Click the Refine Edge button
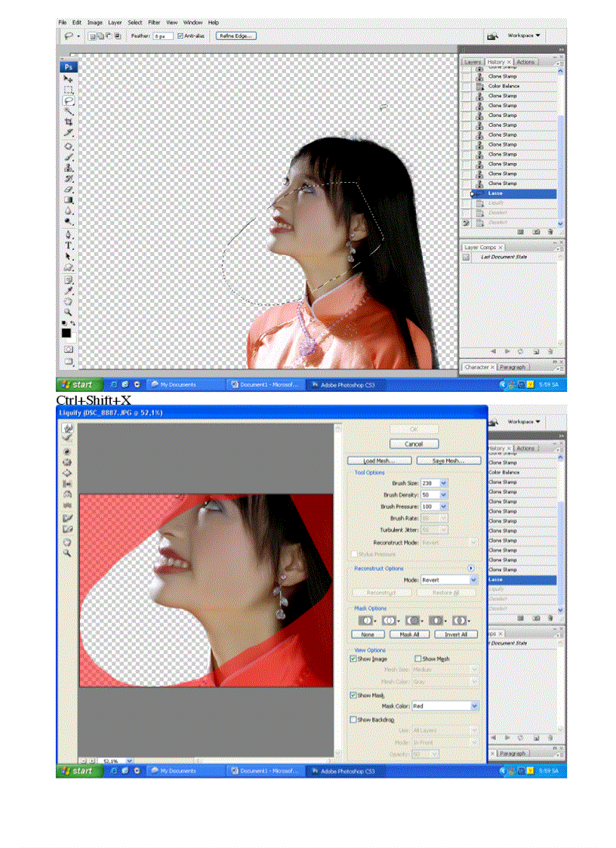The image size is (616, 848). click(x=235, y=35)
